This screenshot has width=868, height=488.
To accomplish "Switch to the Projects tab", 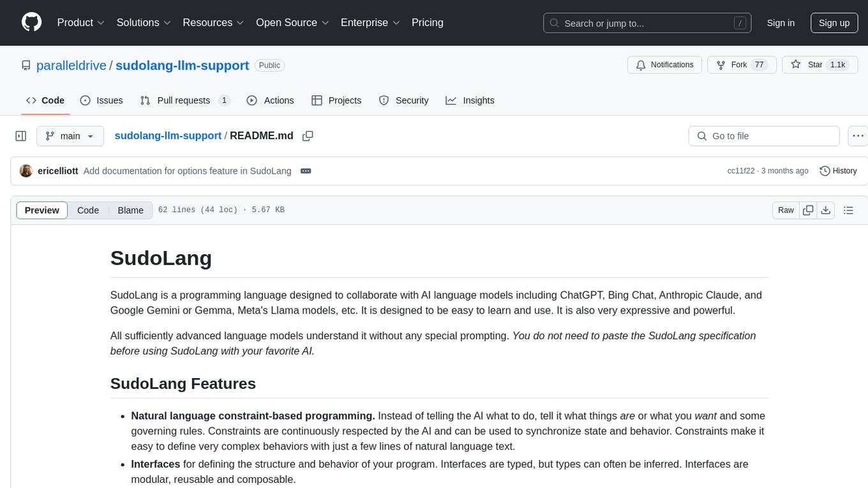I will (x=336, y=100).
